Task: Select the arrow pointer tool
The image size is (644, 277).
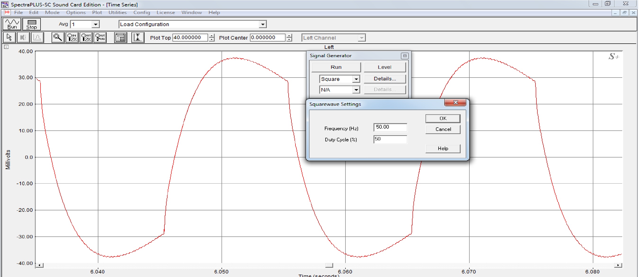Action: click(x=9, y=37)
